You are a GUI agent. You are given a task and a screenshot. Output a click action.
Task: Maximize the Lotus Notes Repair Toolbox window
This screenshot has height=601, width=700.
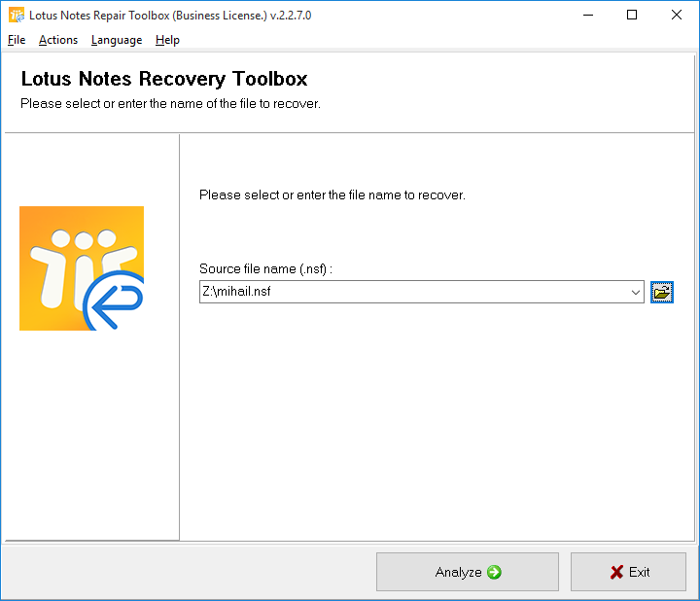point(632,16)
